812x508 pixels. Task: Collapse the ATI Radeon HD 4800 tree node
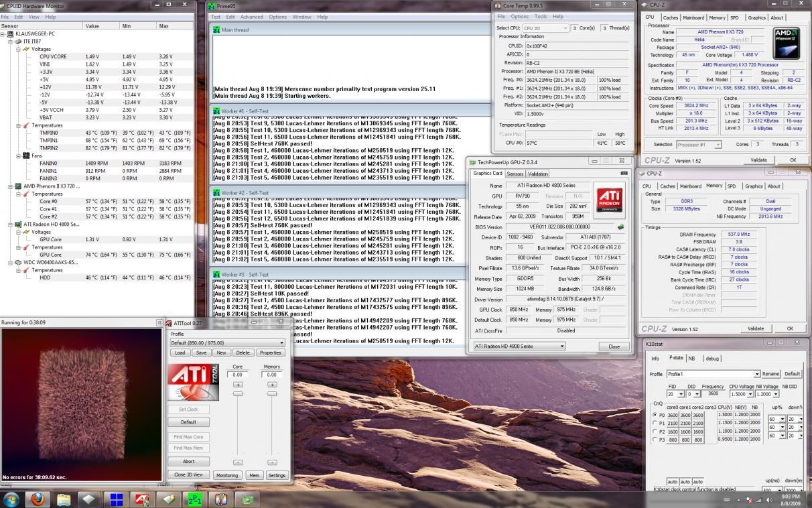[11, 224]
